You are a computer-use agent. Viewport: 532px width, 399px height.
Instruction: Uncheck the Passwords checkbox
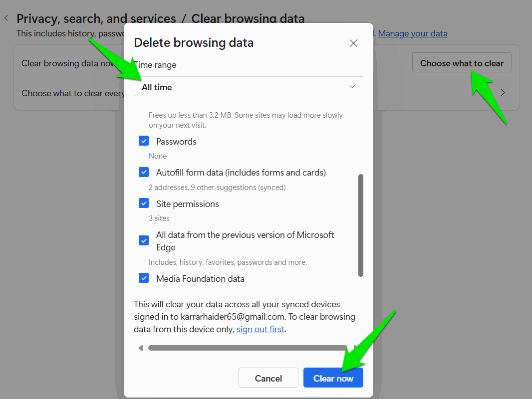144,141
